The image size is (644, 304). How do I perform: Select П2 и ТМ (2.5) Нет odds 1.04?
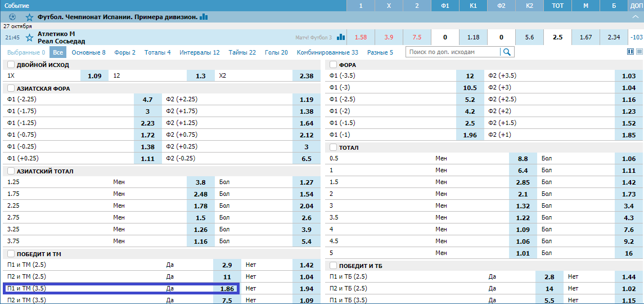tap(307, 277)
